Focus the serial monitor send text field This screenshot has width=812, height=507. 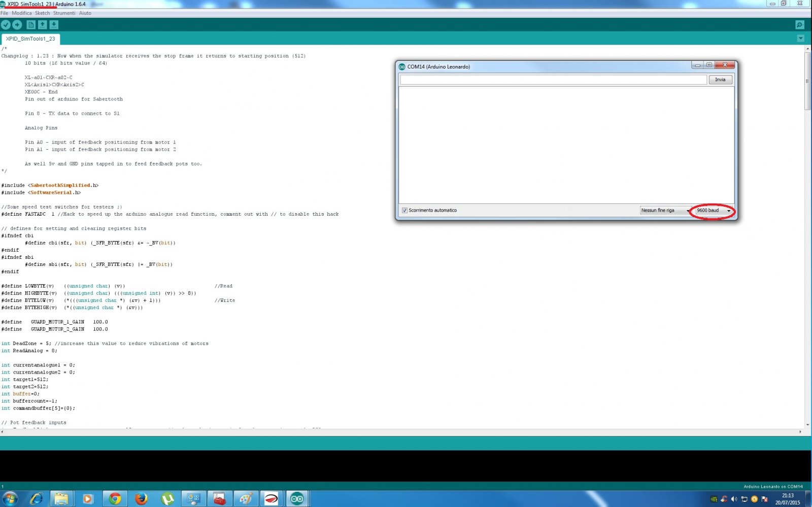pyautogui.click(x=553, y=80)
